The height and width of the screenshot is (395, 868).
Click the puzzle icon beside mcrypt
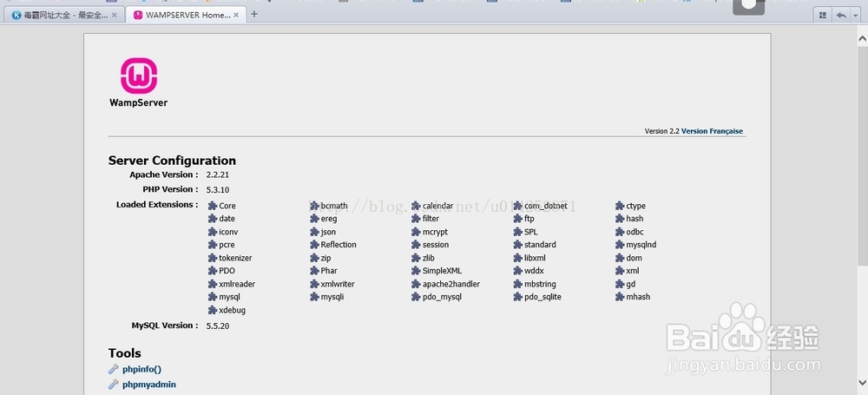coord(417,232)
